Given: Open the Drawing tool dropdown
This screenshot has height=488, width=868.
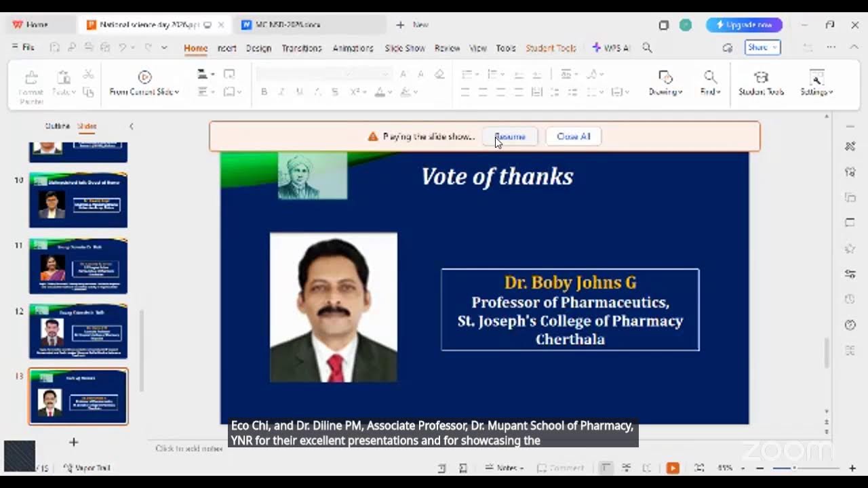Looking at the screenshot, I should pos(665,83).
